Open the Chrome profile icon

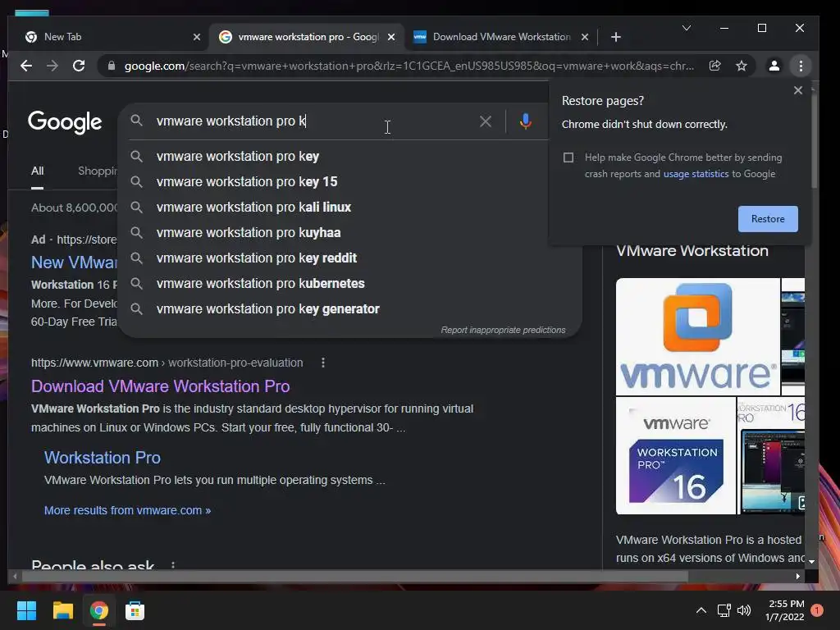(x=774, y=66)
